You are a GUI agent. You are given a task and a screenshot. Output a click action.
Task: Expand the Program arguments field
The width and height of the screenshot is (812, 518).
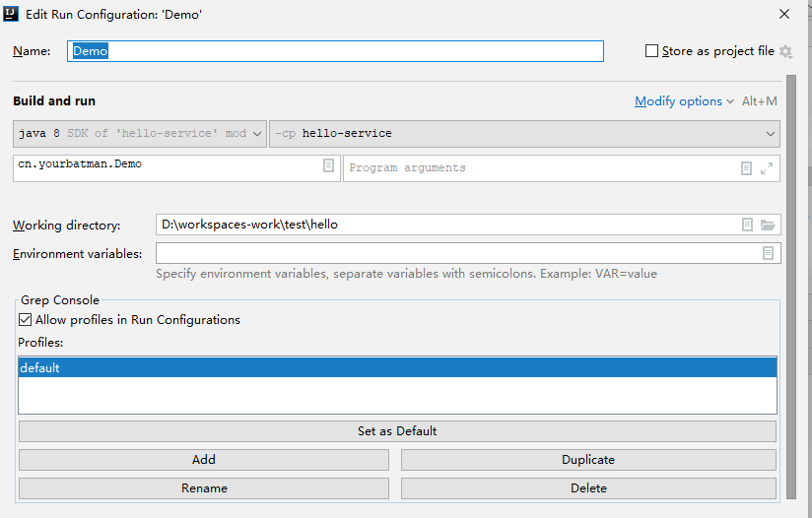pyautogui.click(x=767, y=168)
